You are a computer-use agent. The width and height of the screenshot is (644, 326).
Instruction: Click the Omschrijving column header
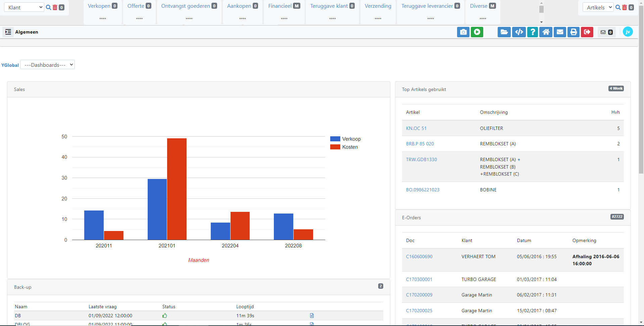pos(494,112)
